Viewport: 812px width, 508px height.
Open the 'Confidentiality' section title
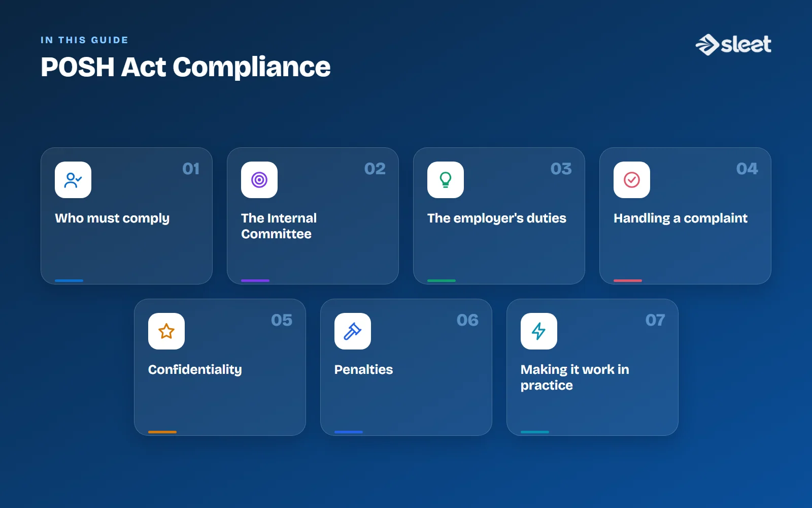pyautogui.click(x=195, y=370)
